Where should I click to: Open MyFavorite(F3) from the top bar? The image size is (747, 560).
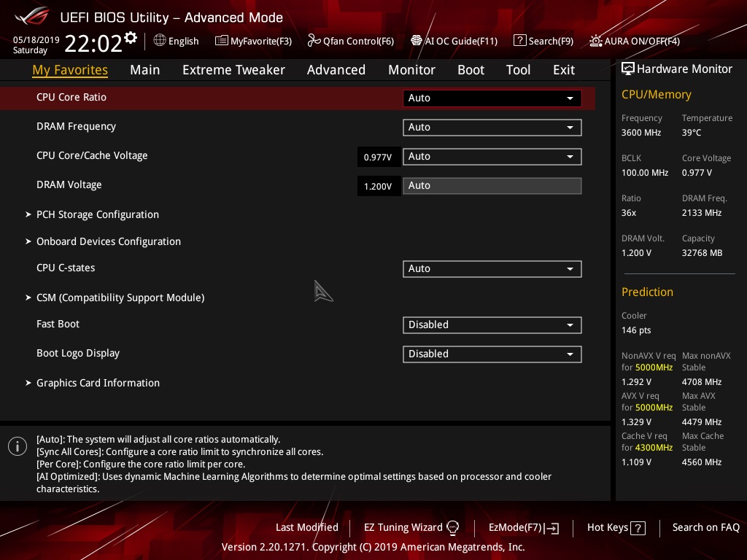[253, 41]
